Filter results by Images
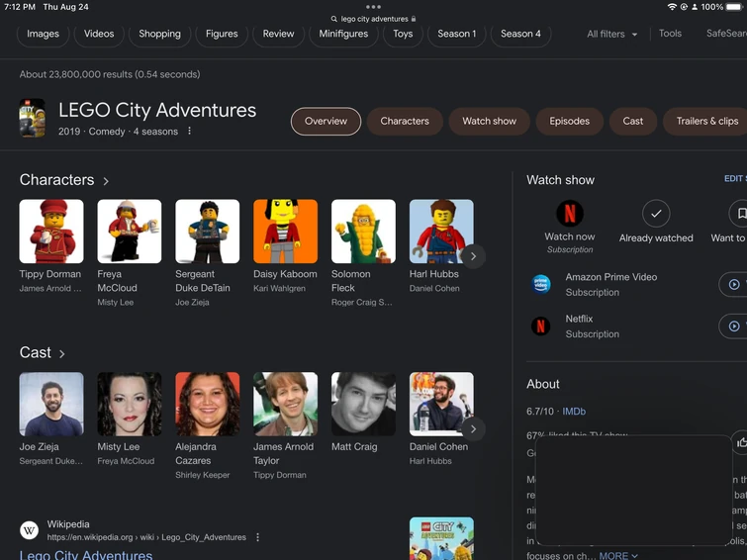This screenshot has height=560, width=747. [x=43, y=34]
